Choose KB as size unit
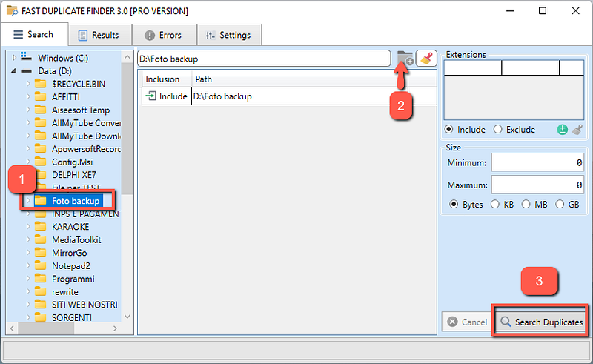 (494, 205)
